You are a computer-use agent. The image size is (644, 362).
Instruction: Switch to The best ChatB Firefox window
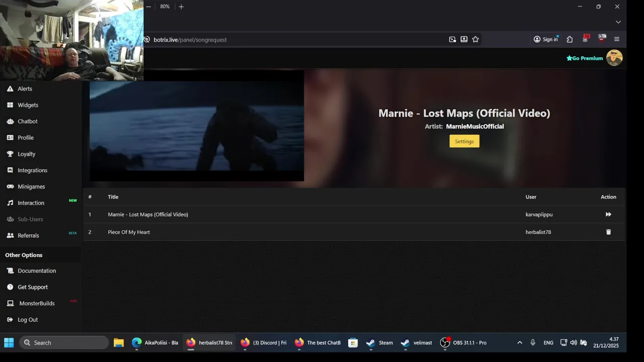(x=318, y=343)
